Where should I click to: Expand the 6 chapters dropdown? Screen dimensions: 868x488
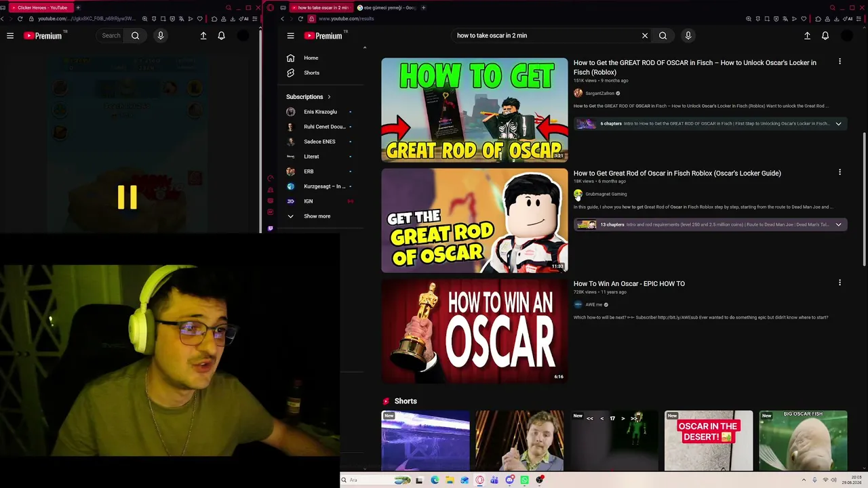pyautogui.click(x=838, y=124)
